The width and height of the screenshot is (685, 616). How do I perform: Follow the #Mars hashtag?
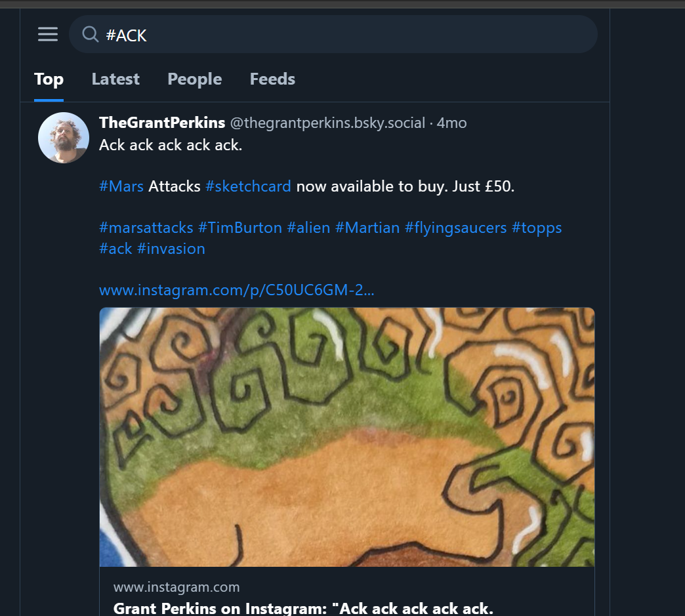coord(121,186)
